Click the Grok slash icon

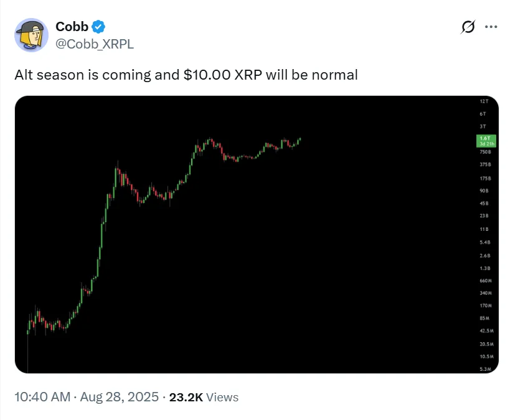click(468, 27)
